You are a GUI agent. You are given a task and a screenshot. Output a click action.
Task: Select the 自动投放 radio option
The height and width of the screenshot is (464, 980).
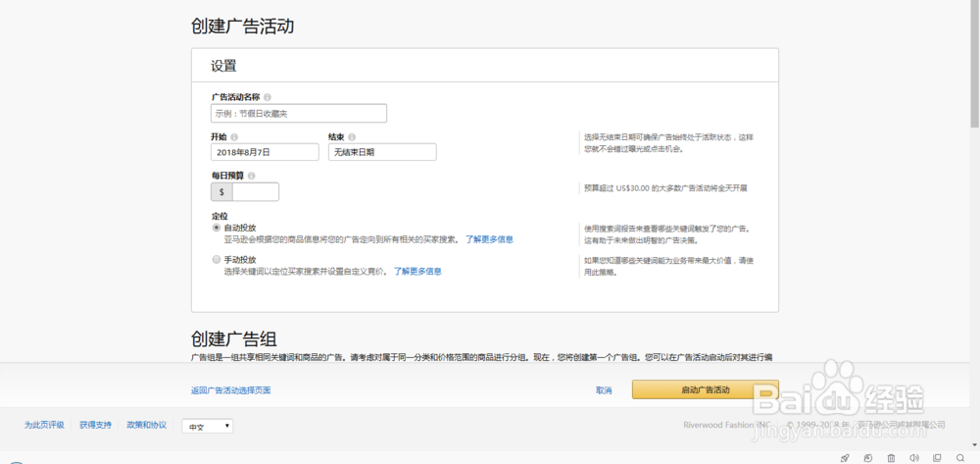[x=217, y=228]
